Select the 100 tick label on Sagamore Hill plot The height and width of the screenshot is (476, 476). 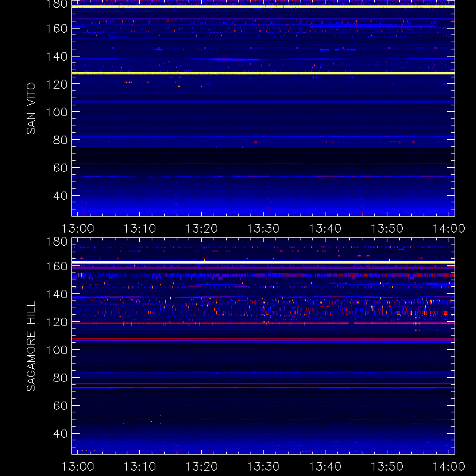(x=57, y=350)
